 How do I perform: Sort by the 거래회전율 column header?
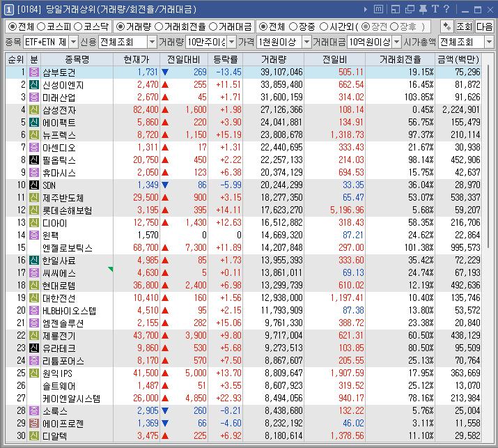400,59
